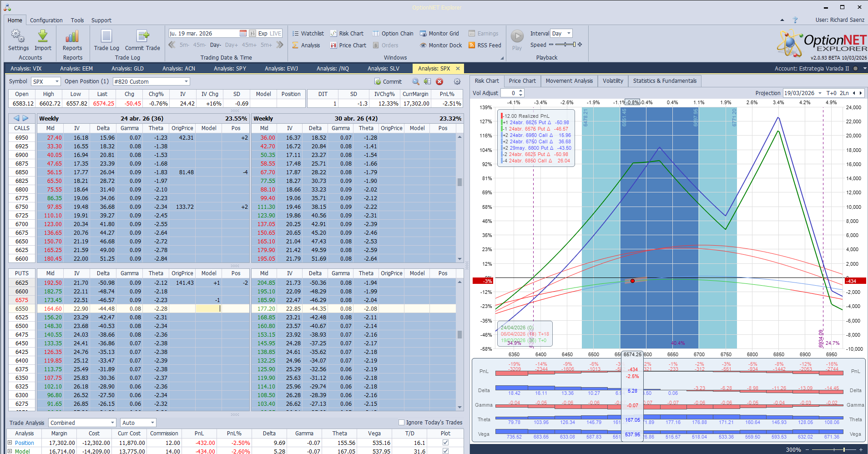This screenshot has height=454, width=868.
Task: Open the Tools ribbon tab
Action: click(77, 20)
